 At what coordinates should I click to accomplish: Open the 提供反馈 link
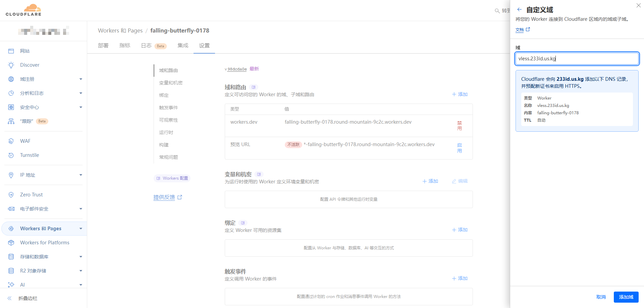[168, 197]
